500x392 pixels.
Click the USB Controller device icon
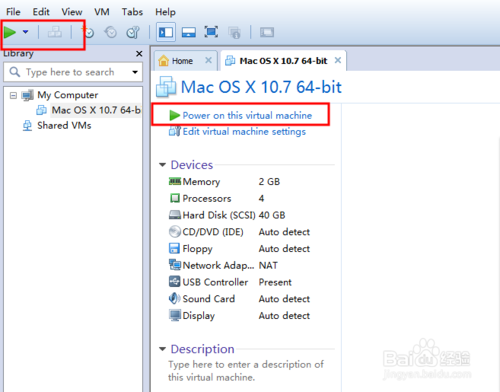pos(175,282)
